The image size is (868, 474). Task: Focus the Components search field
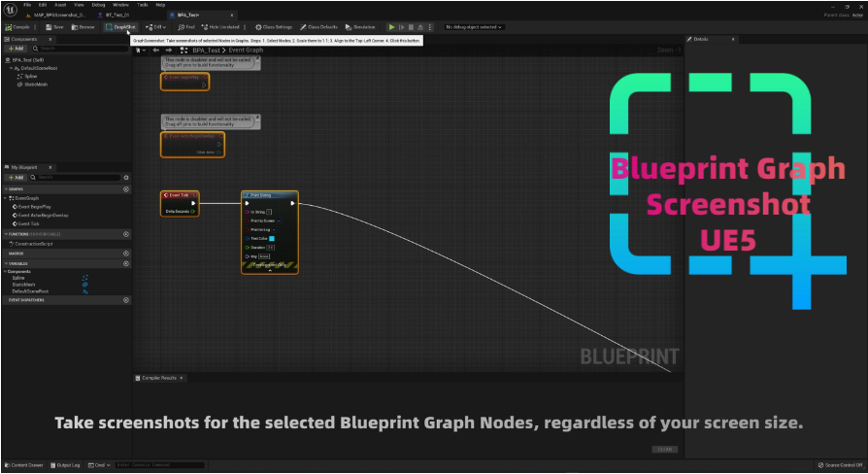(80, 49)
